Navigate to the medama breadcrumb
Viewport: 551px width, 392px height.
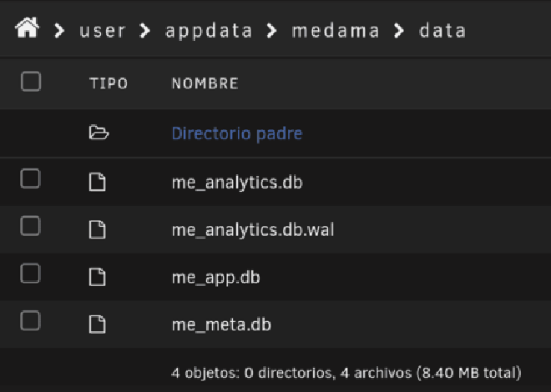pyautogui.click(x=336, y=31)
